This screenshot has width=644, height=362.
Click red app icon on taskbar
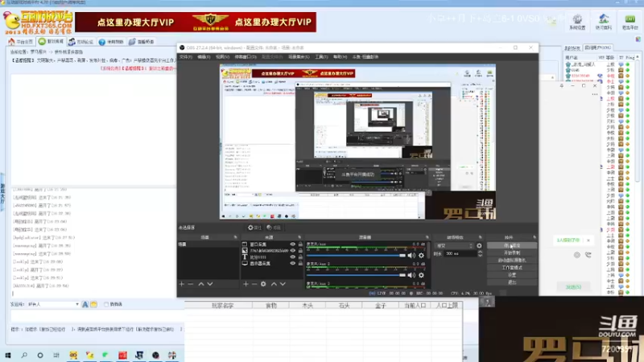tap(122, 355)
